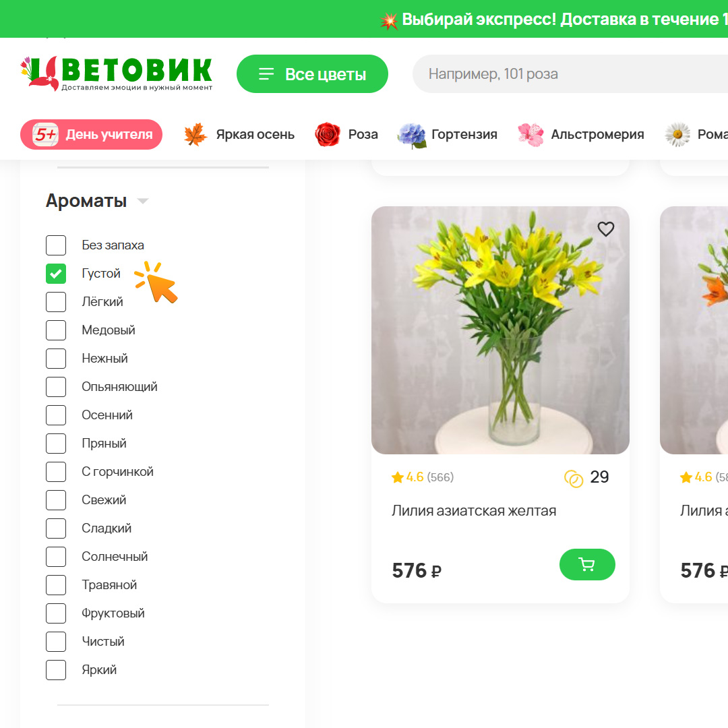Viewport: 728px width, 728px height.
Task: Choose the pink Альстромерия category icon
Action: [x=530, y=135]
